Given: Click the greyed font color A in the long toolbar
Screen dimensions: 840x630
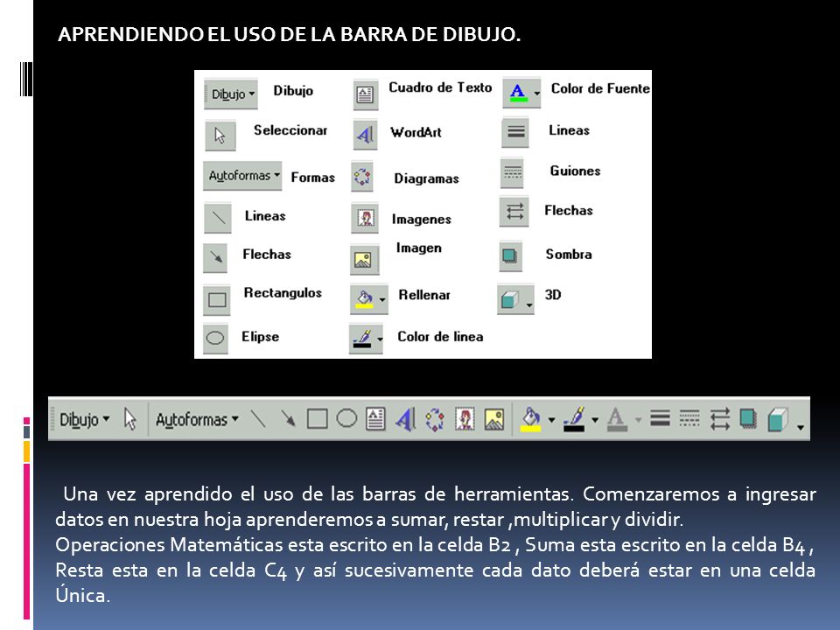Looking at the screenshot, I should tap(617, 419).
